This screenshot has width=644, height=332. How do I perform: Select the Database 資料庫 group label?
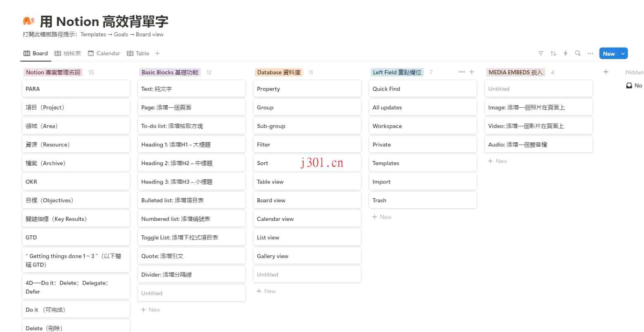(279, 72)
